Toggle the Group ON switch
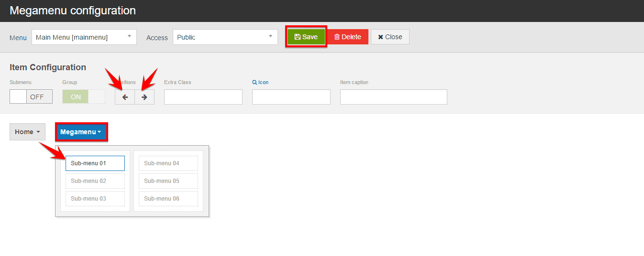644x256 pixels. point(84,96)
